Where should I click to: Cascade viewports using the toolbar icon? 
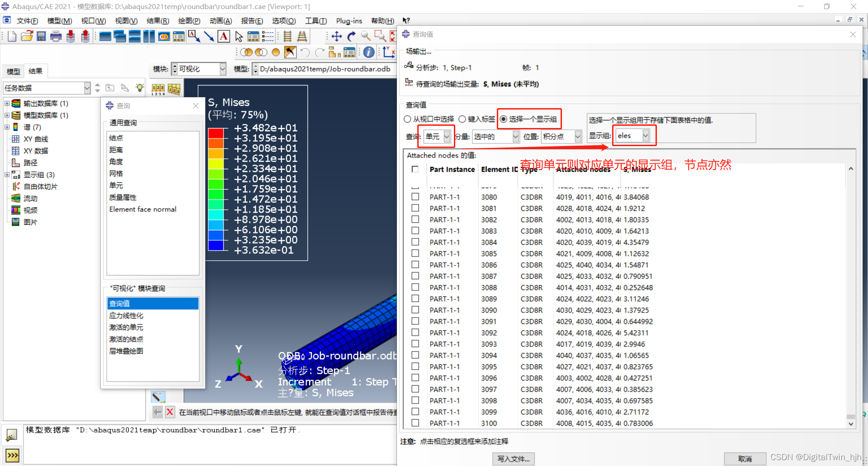tap(120, 37)
